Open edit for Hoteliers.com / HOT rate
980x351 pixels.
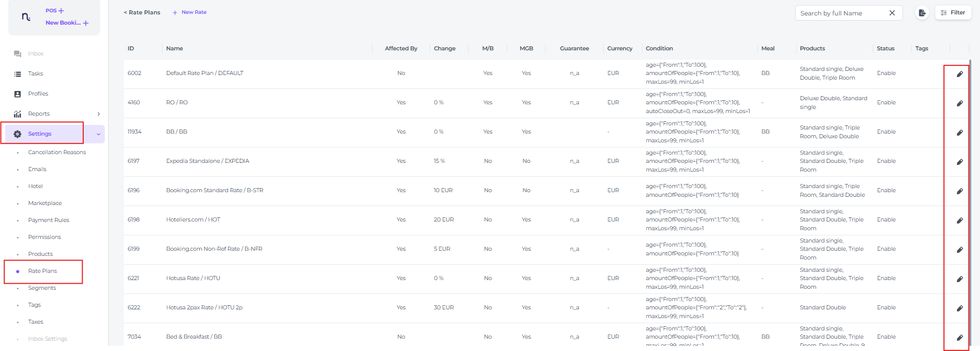point(959,220)
